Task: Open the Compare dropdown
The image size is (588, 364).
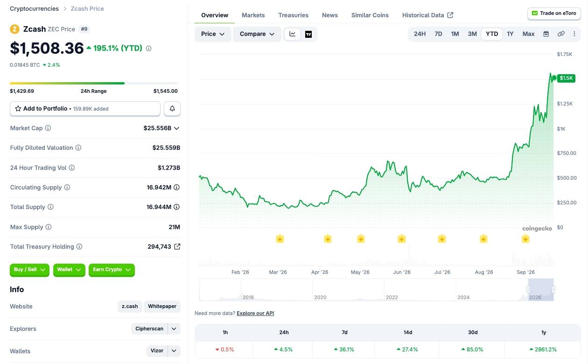Action: (x=257, y=34)
